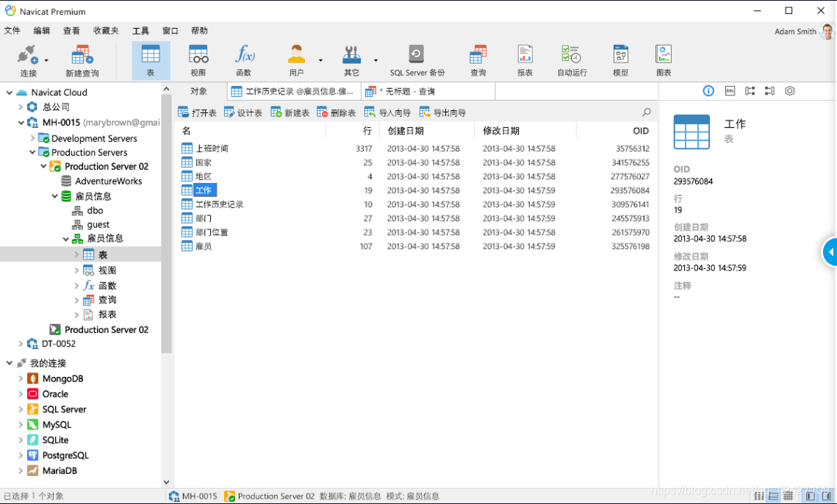Expand the MongoDB connection
837x504 pixels.
(21, 378)
